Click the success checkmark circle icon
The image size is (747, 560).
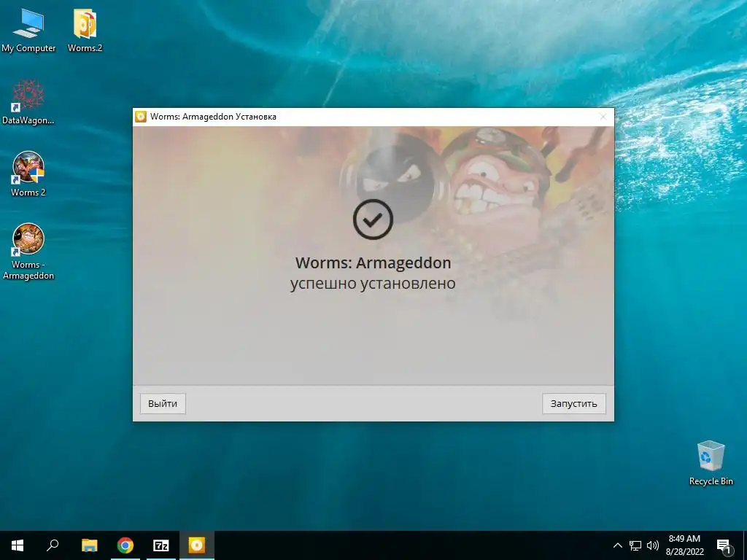point(373,219)
